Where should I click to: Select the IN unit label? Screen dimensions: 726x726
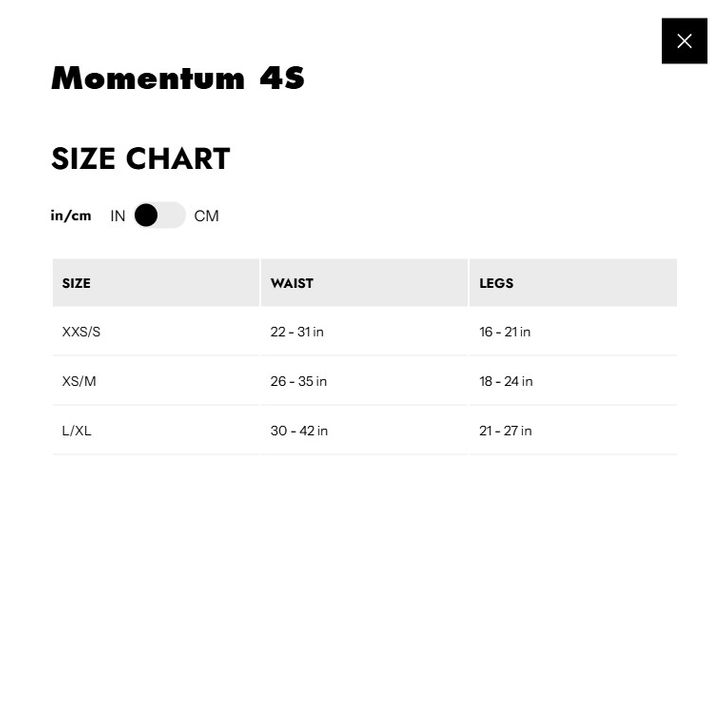coord(118,216)
